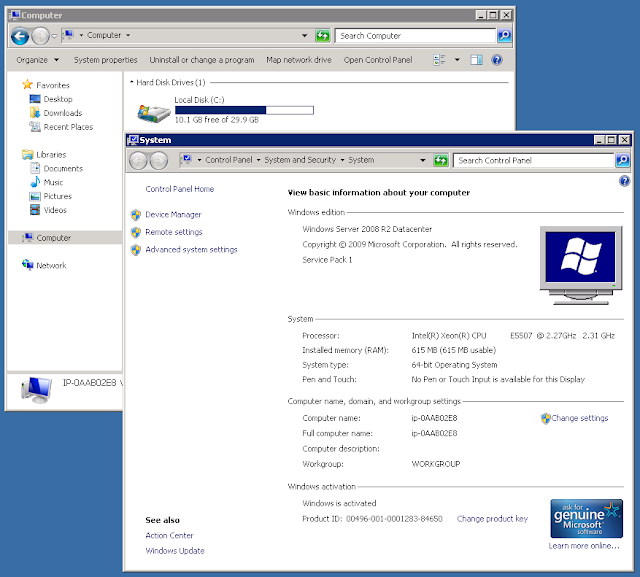This screenshot has width=640, height=577.
Task: Open the view options dropdown arrow
Action: pos(457,60)
